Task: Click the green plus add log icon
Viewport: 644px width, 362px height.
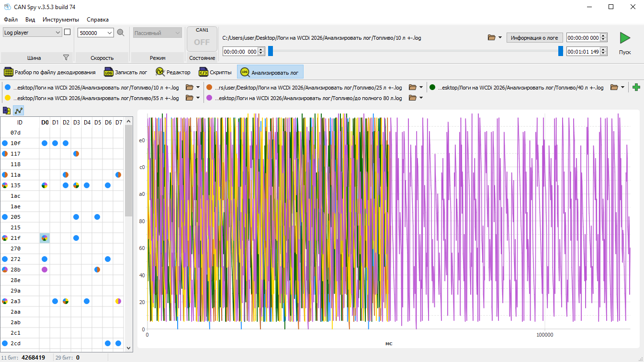Action: click(x=636, y=87)
